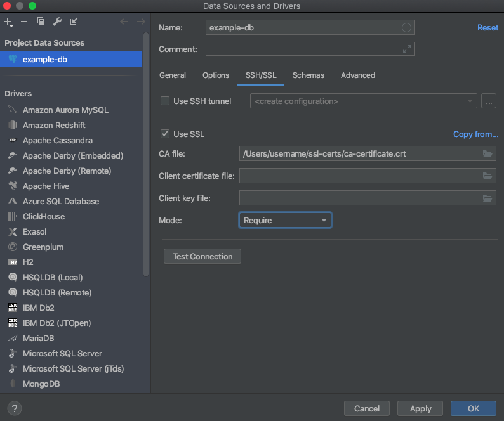Select the Apache Cassandra driver
The width and height of the screenshot is (504, 421).
(x=70, y=140)
